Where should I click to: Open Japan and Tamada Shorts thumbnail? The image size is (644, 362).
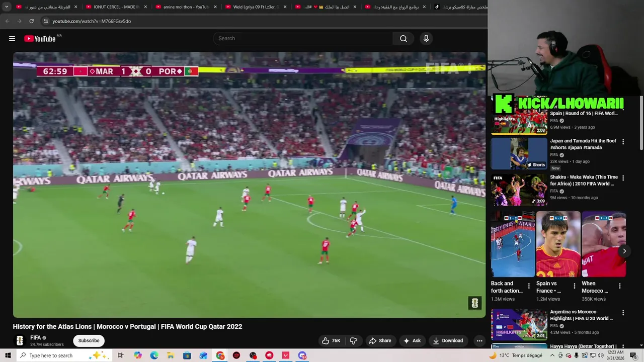point(519,153)
